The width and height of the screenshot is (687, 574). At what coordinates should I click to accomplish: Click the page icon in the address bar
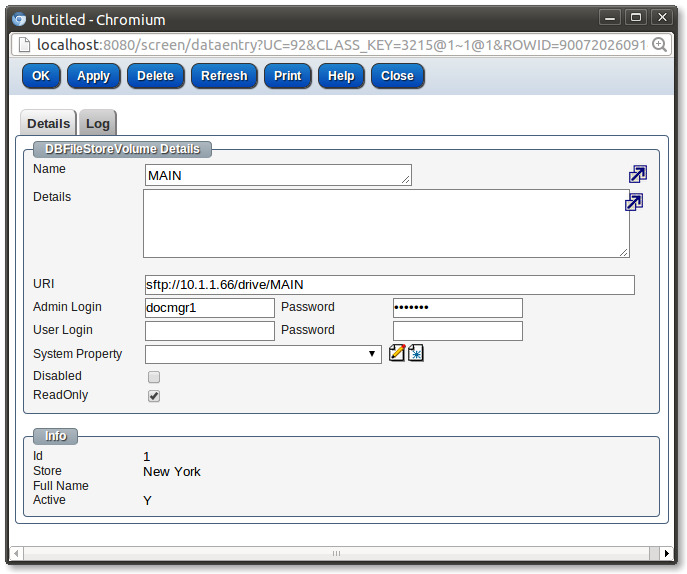(24, 45)
